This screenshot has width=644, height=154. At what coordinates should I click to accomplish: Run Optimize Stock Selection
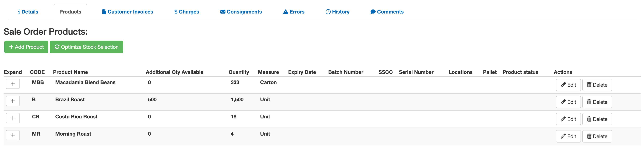pyautogui.click(x=87, y=47)
